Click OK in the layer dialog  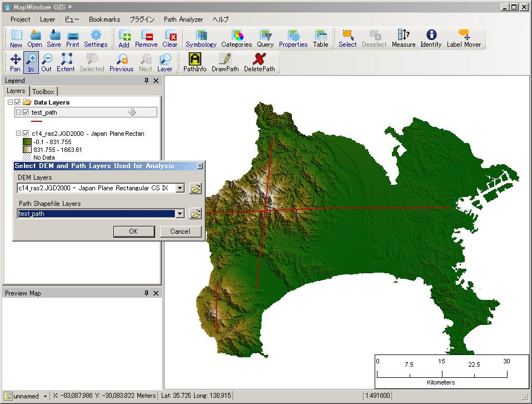133,231
